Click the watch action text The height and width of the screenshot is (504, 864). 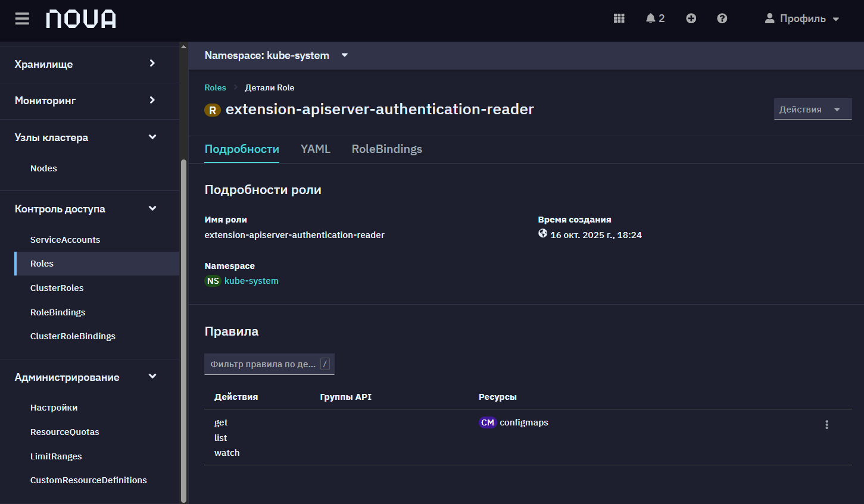pyautogui.click(x=227, y=453)
